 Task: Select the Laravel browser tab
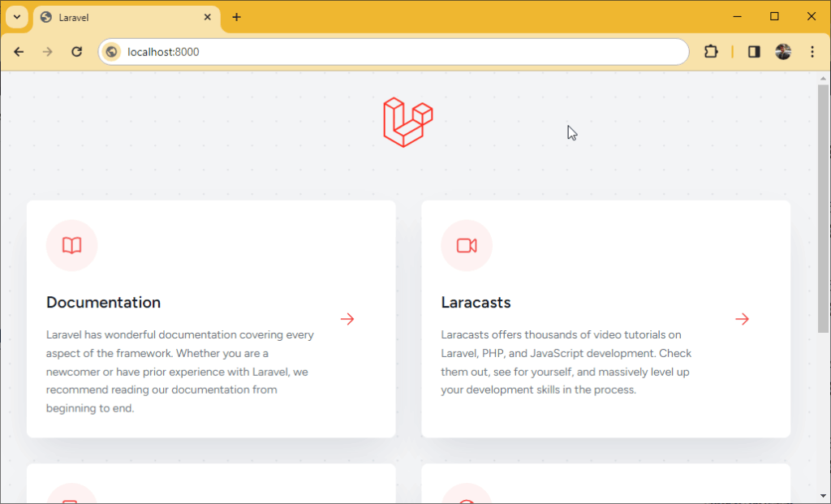pos(127,19)
